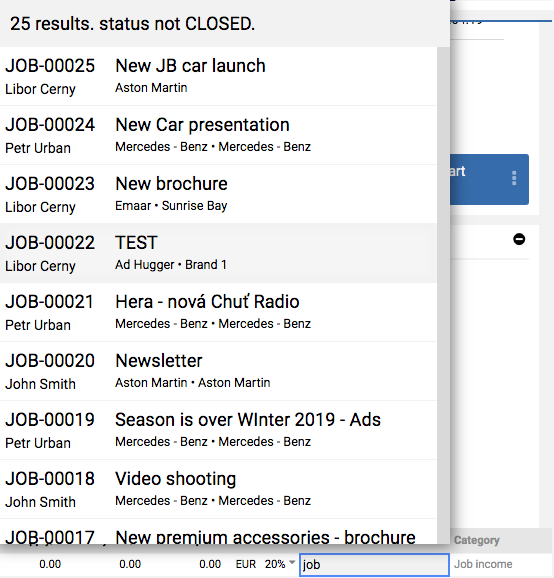Select JOB-00024 New Car presentation
This screenshot has height=578, width=554.
[x=218, y=135]
